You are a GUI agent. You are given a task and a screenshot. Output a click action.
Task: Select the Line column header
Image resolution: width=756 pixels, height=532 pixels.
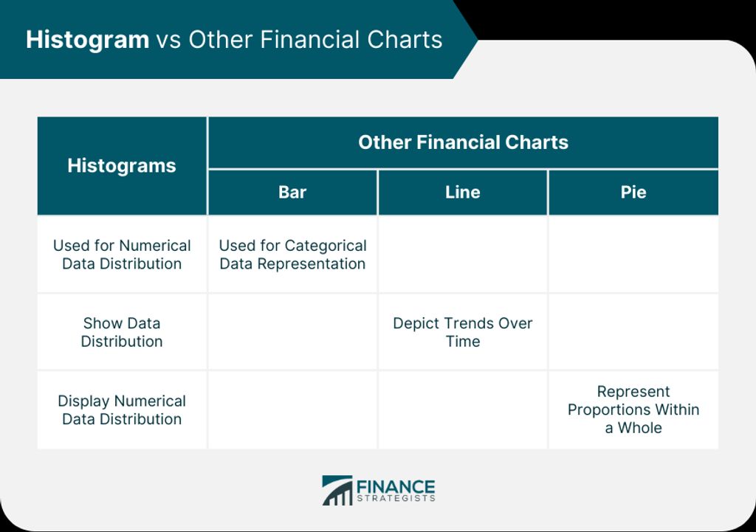[463, 193]
